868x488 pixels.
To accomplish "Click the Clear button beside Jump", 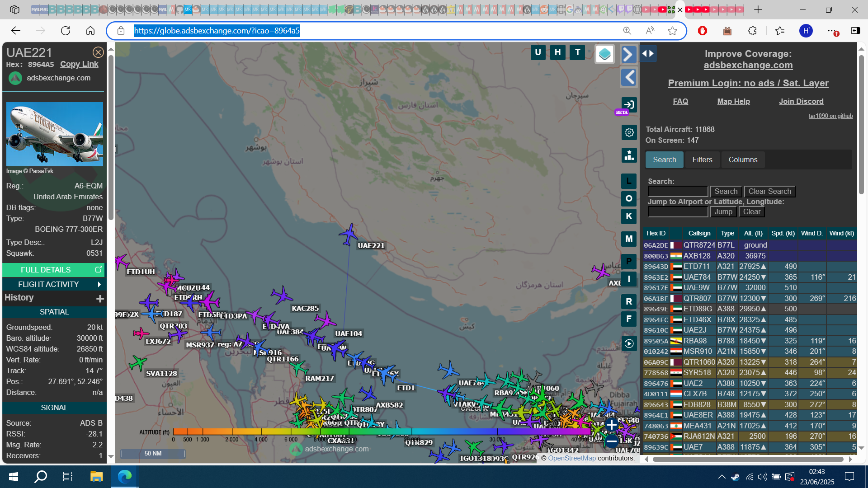I will 752,212.
